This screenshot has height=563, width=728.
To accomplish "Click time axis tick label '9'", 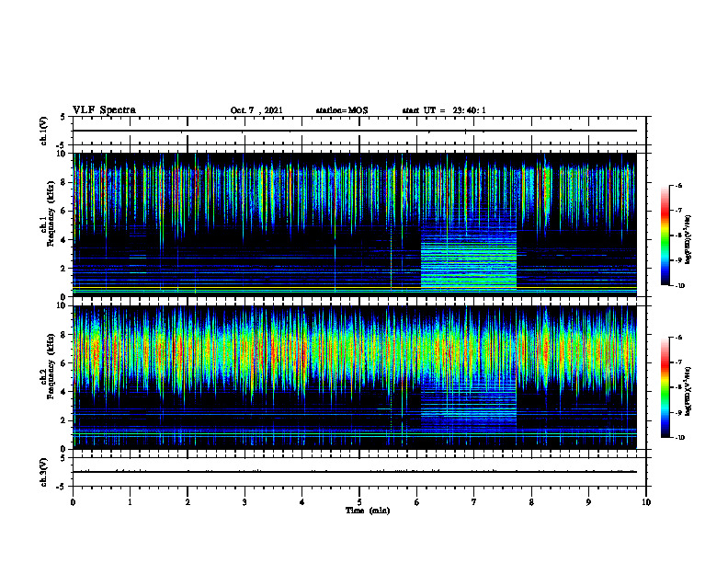I will 588,502.
